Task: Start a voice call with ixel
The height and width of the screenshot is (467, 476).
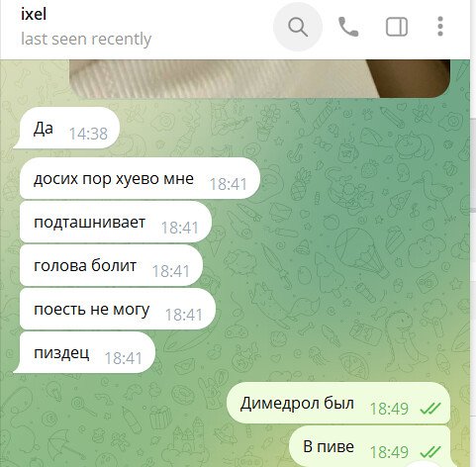Action: (x=348, y=27)
